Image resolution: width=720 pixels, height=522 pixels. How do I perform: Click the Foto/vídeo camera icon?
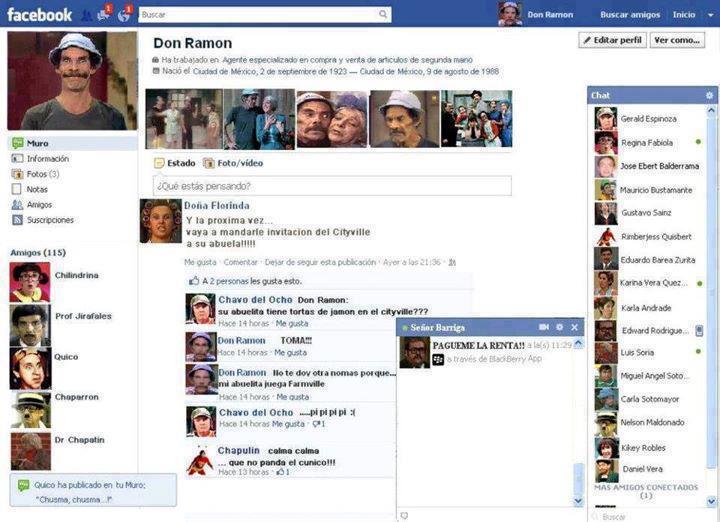tap(208, 163)
